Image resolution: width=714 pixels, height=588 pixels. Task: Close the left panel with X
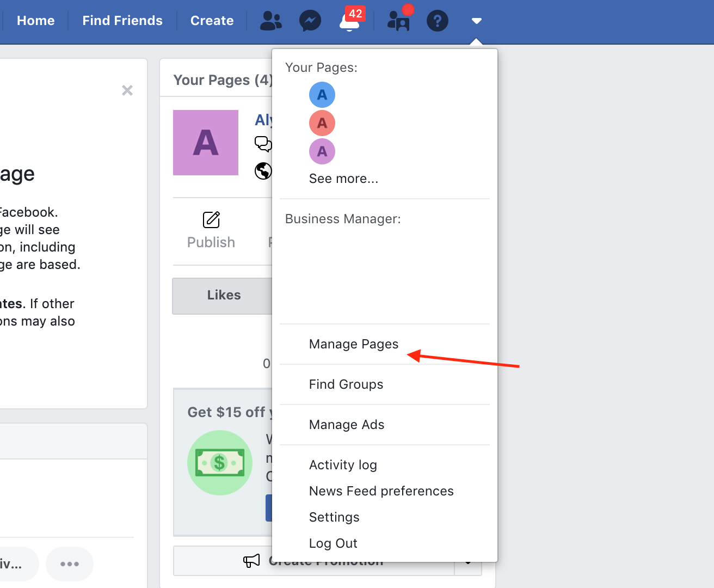127,90
